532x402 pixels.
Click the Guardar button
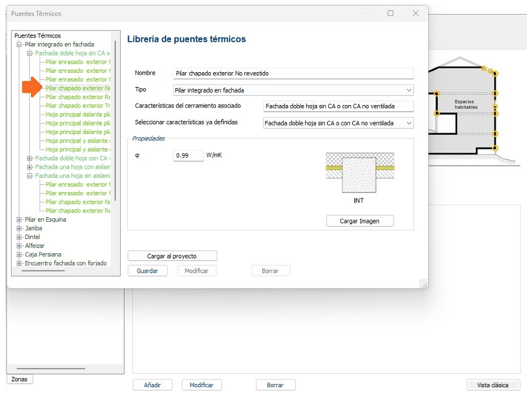pos(147,271)
